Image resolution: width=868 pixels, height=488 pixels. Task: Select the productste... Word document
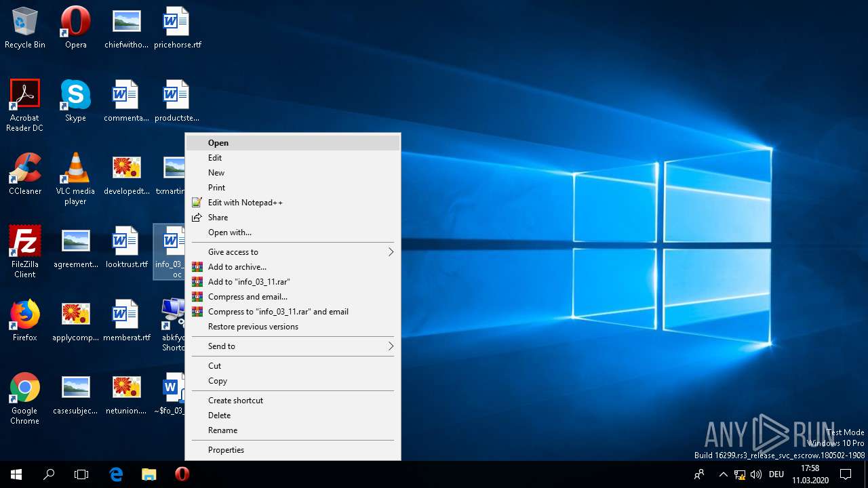pos(177,101)
